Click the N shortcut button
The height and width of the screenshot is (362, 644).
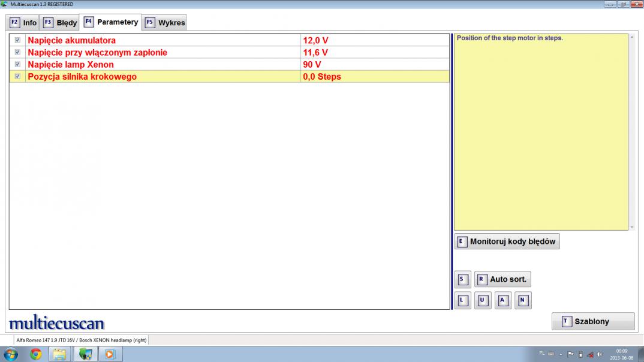pyautogui.click(x=523, y=300)
